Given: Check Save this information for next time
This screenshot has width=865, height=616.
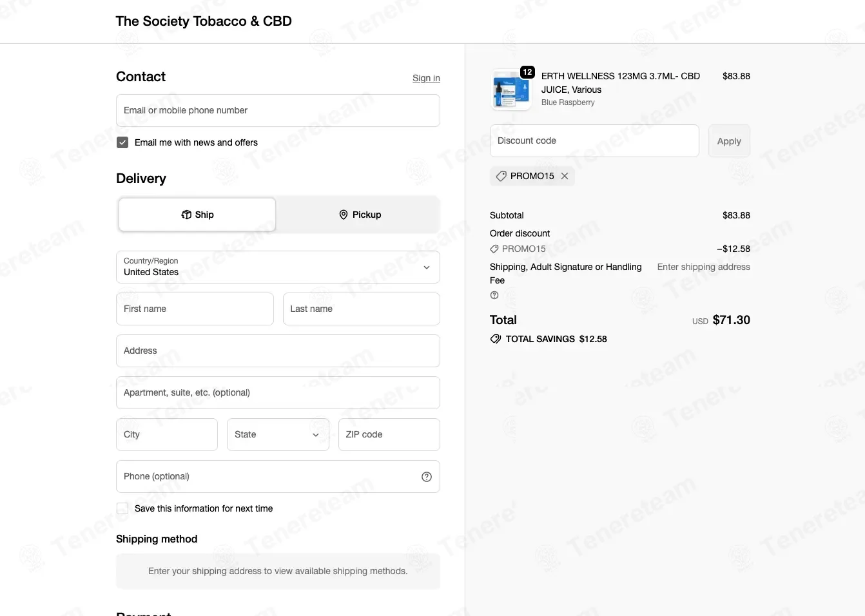Looking at the screenshot, I should click(122, 508).
